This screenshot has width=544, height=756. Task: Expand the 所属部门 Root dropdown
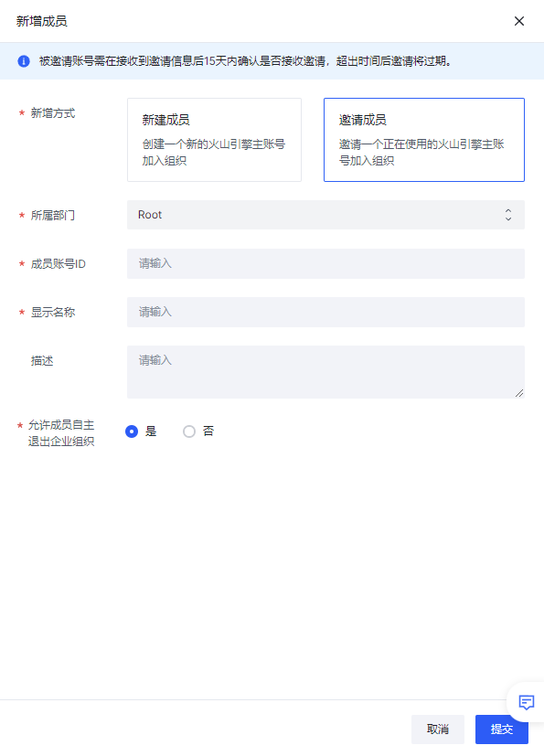[x=325, y=215]
